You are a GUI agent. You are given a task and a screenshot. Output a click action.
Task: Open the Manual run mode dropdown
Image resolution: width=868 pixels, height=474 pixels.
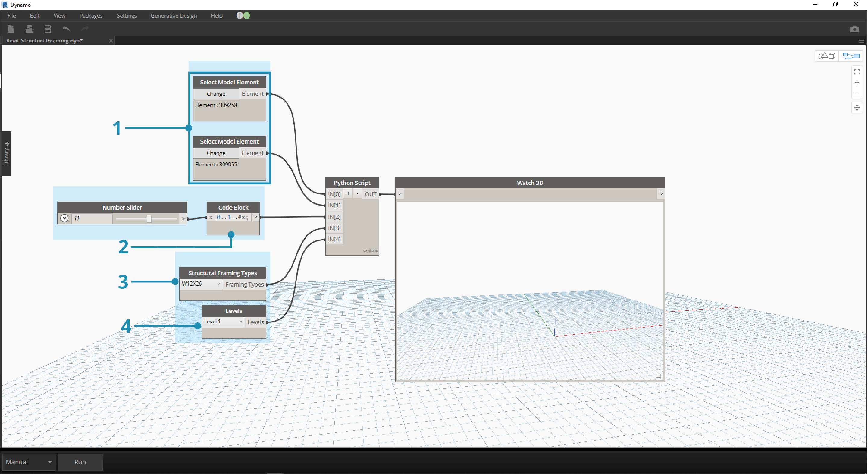(x=29, y=462)
